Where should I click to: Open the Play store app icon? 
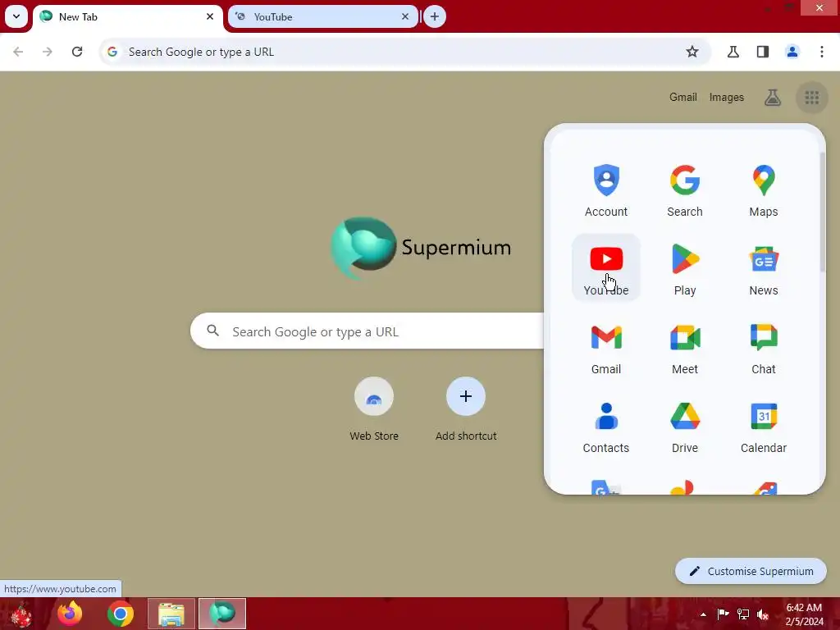[685, 268]
